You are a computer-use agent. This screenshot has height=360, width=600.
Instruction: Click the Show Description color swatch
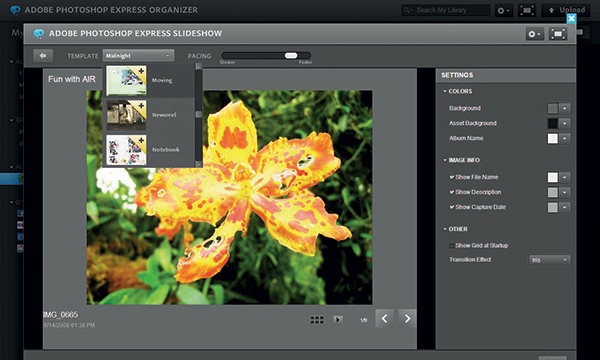click(x=553, y=192)
